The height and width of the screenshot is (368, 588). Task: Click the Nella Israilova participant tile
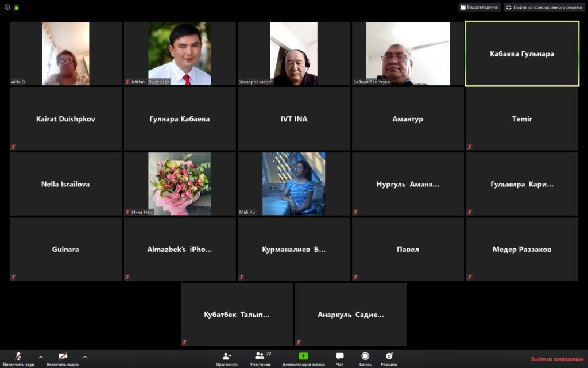[x=65, y=184]
